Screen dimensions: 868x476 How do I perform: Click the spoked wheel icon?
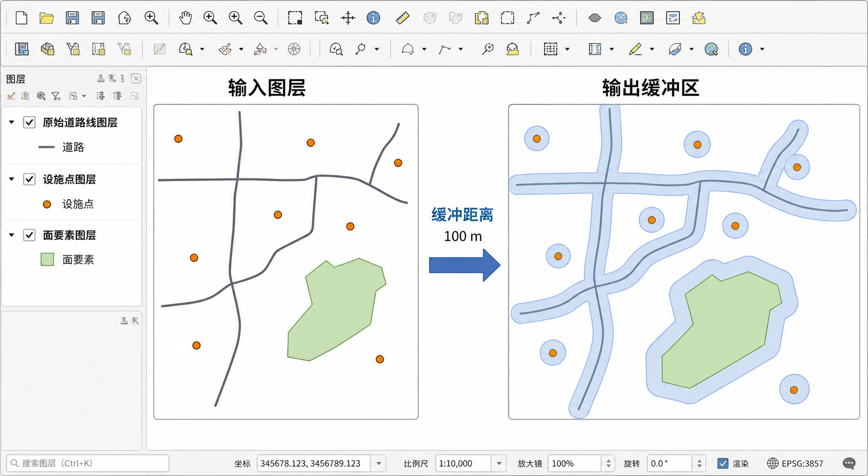click(x=294, y=49)
